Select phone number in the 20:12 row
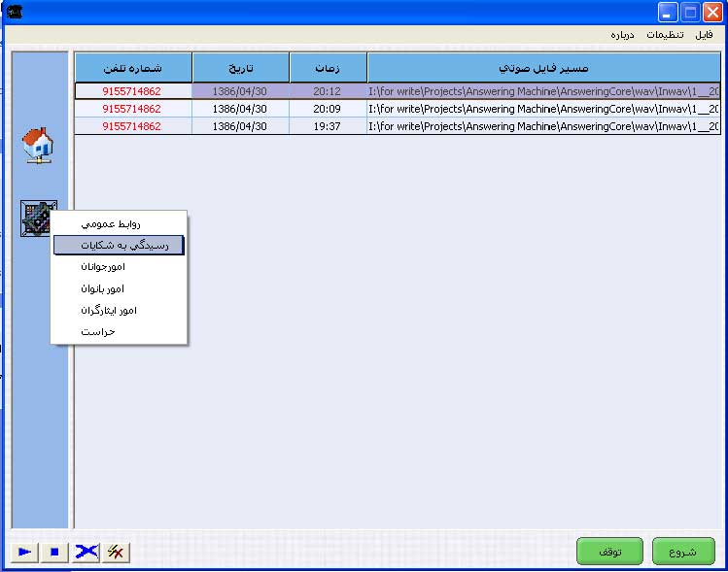Screen dimensions: 728x572 click(x=133, y=91)
